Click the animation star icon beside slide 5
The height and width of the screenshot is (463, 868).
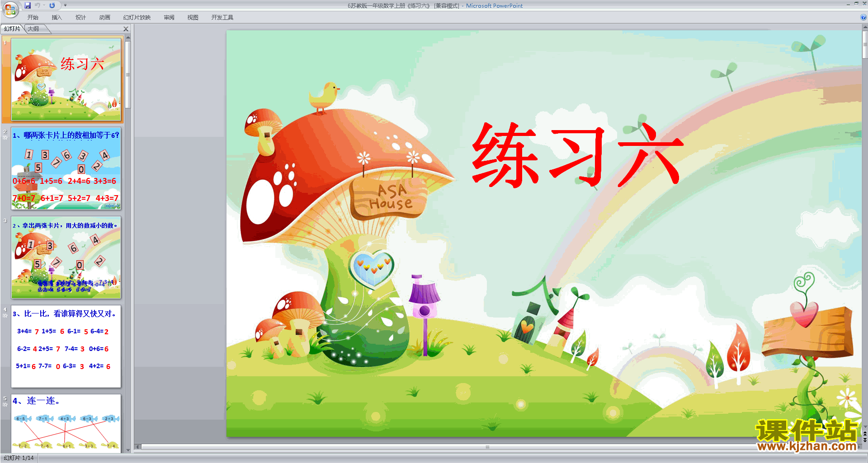5,404
